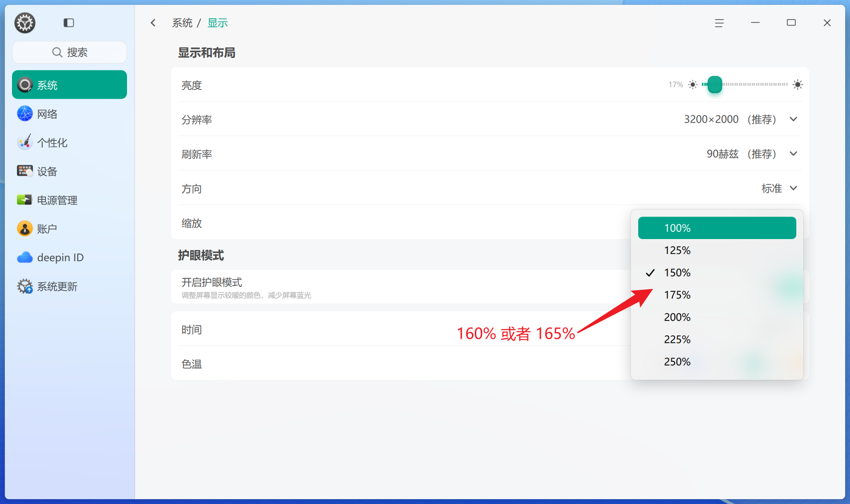Open 系统更新 in the sidebar

point(69,286)
